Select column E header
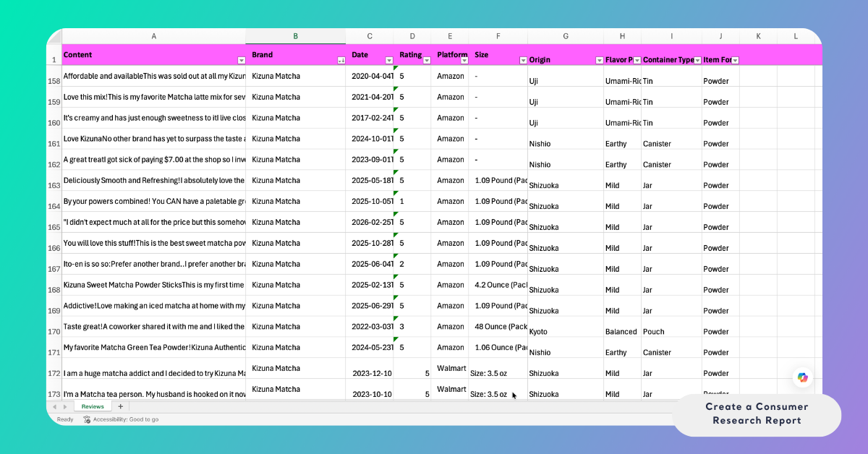This screenshot has height=454, width=868. 450,36
